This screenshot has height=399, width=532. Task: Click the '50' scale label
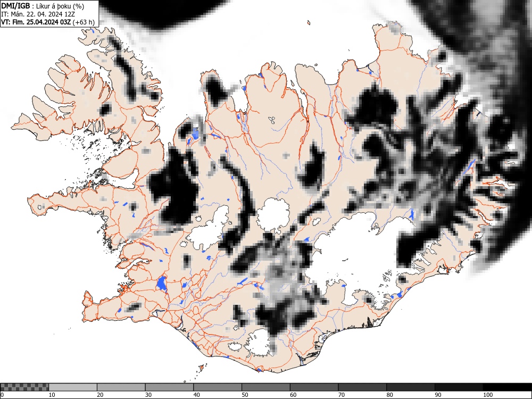coord(245,395)
